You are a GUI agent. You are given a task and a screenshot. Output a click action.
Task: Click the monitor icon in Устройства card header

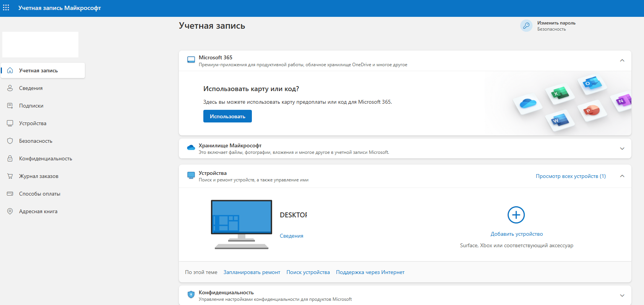(191, 175)
